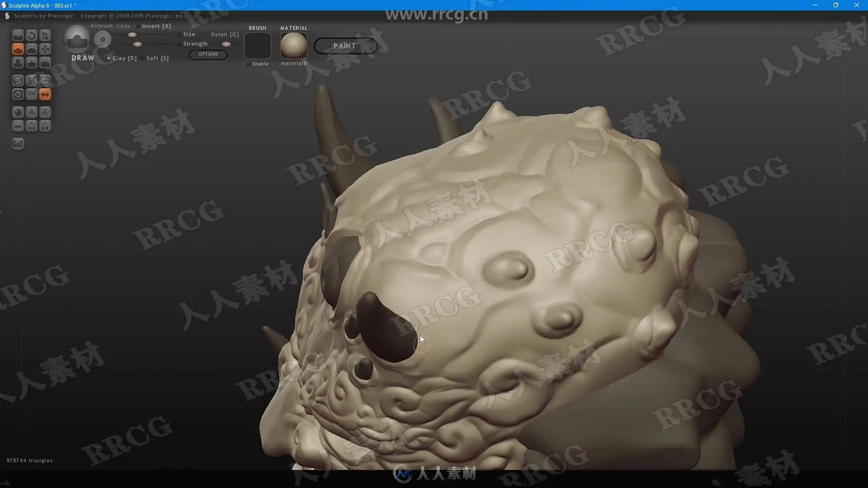Toggle the Size pressure dot

pyautogui.click(x=179, y=34)
